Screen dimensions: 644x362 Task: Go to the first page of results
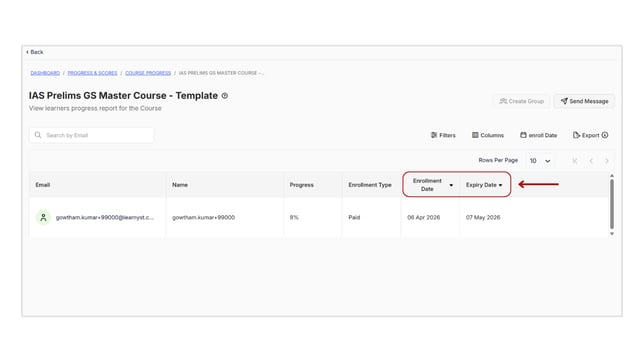[x=575, y=161]
